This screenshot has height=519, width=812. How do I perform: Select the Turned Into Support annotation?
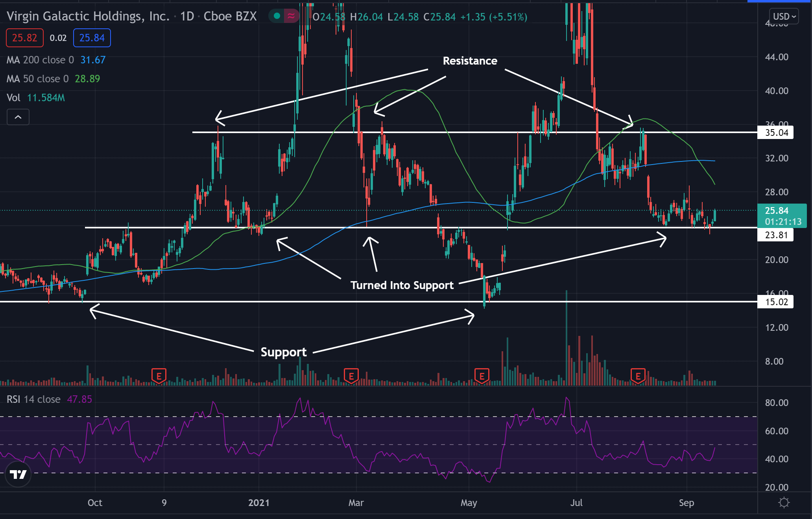click(402, 285)
